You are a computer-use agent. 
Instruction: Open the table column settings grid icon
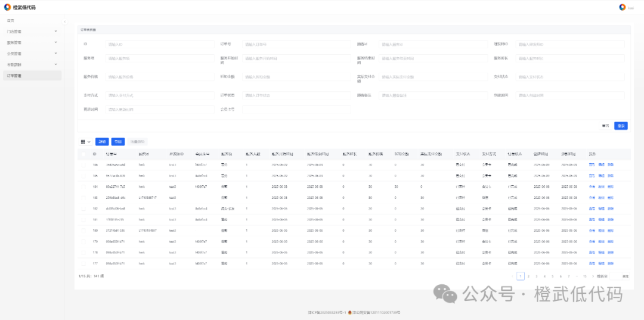click(x=85, y=142)
